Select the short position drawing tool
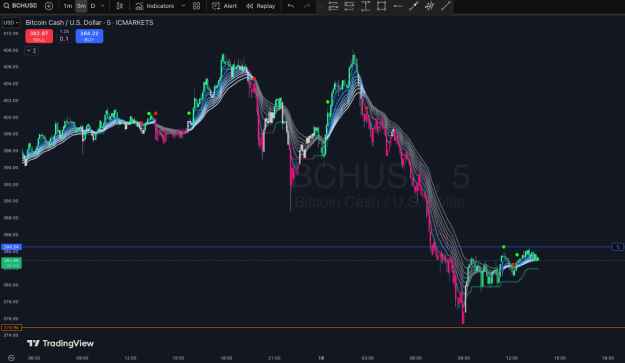Screen dimensions: 625x363 (349, 6)
